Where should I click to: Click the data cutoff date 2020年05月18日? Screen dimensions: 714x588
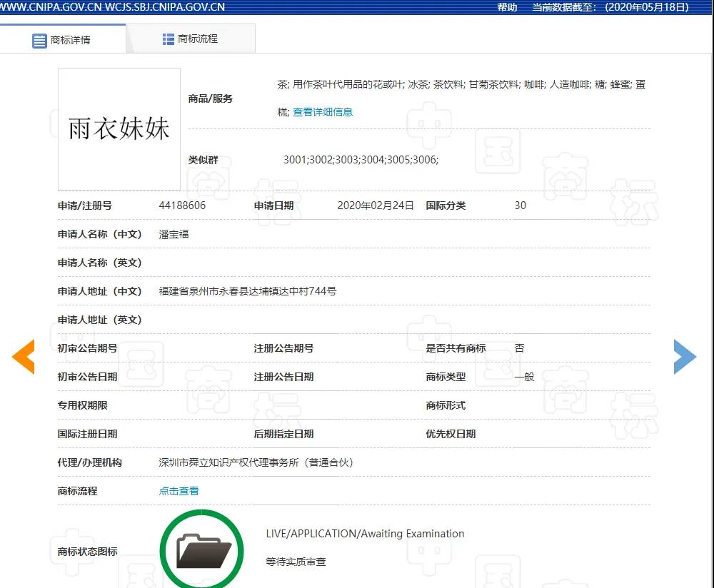point(647,7)
